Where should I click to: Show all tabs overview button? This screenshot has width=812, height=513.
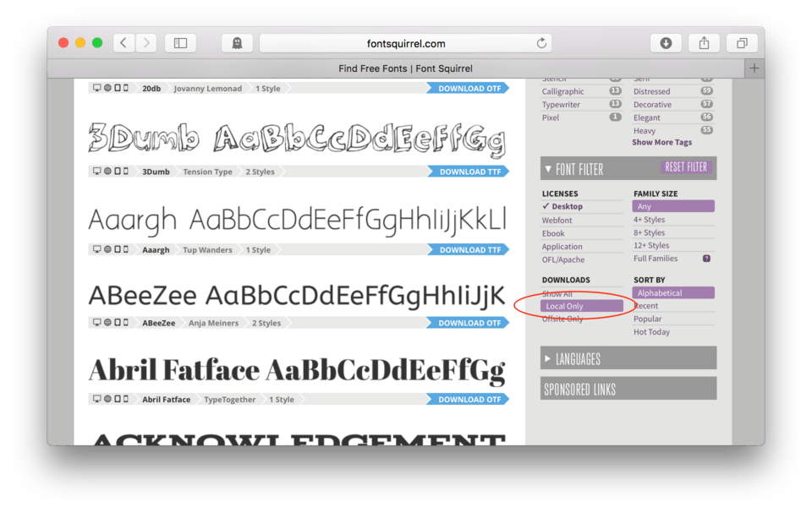(x=742, y=43)
